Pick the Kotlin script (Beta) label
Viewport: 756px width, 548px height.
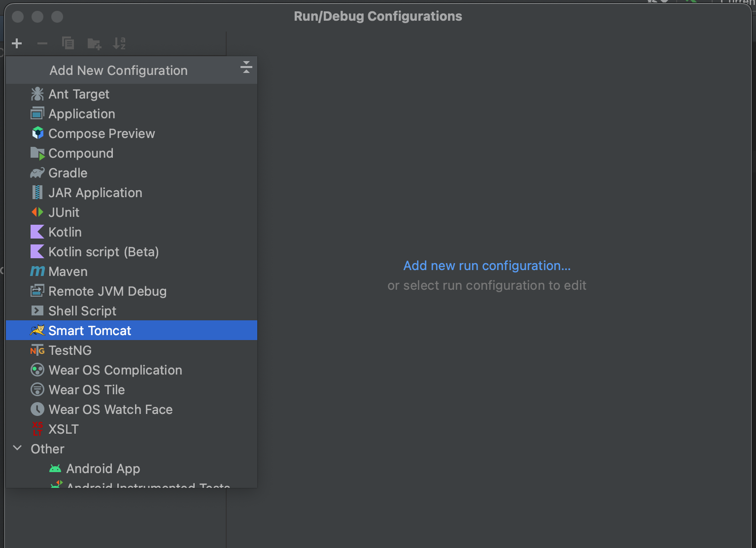[103, 252]
